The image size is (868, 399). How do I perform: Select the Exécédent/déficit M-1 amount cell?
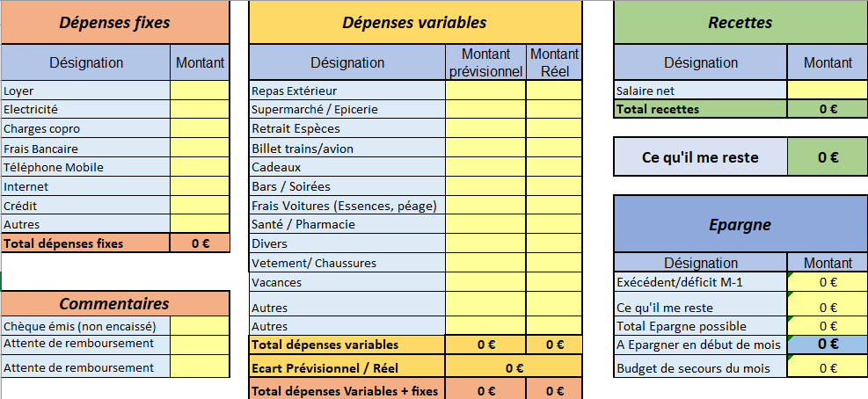[828, 282]
